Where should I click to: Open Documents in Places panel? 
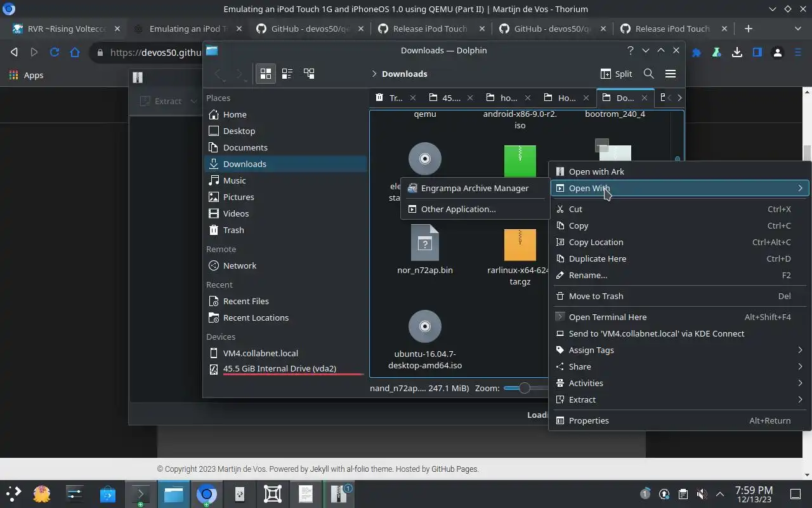click(x=285, y=147)
